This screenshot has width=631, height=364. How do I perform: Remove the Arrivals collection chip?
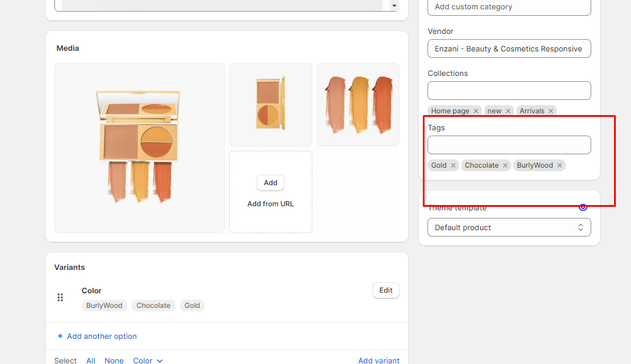[551, 111]
